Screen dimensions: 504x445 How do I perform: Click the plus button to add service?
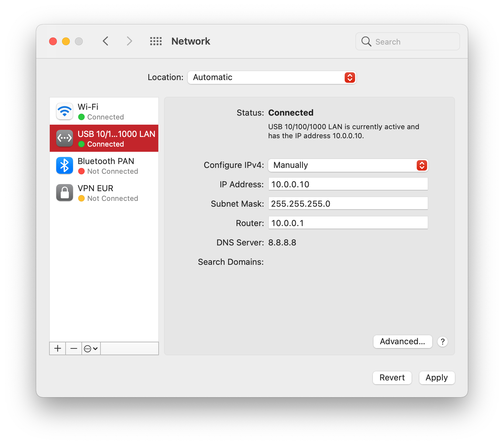tap(58, 348)
